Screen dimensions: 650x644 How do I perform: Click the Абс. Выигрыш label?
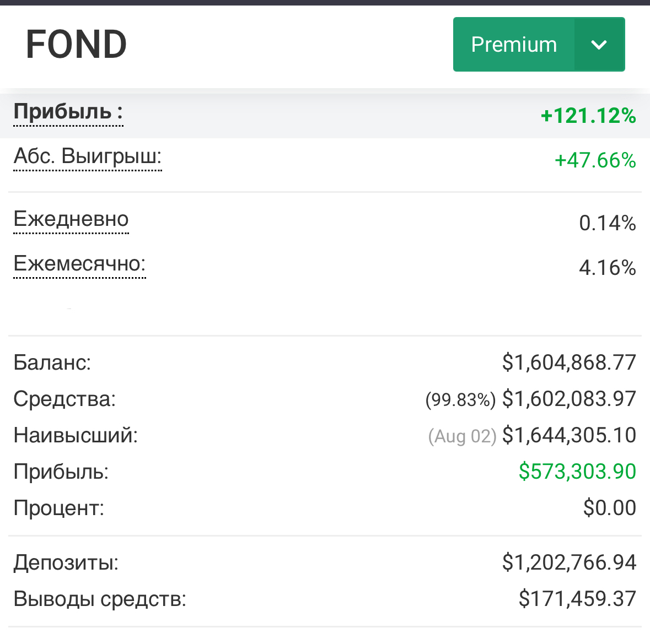coord(87,157)
